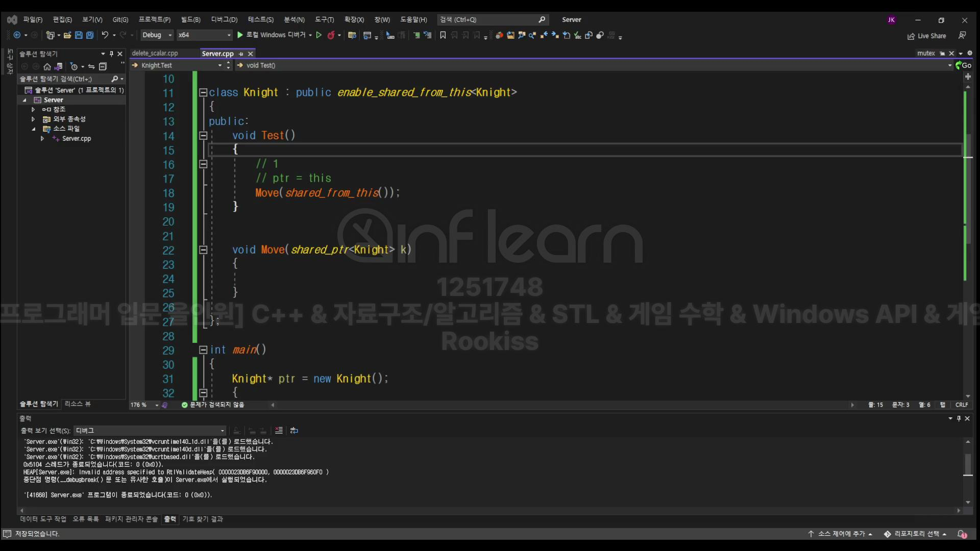Click the Save All toolbar icon
980x551 pixels.
click(x=90, y=35)
